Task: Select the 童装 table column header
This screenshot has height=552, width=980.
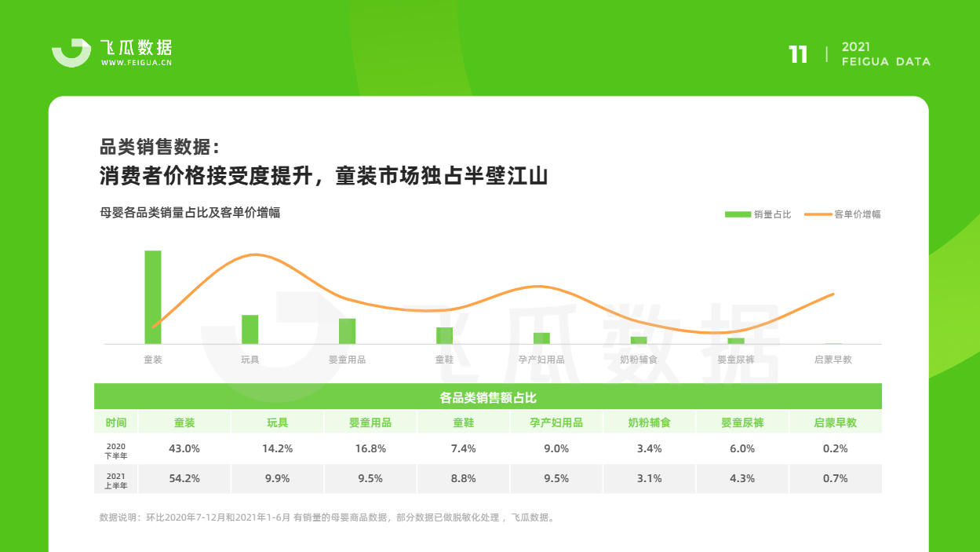Action: pyautogui.click(x=185, y=422)
